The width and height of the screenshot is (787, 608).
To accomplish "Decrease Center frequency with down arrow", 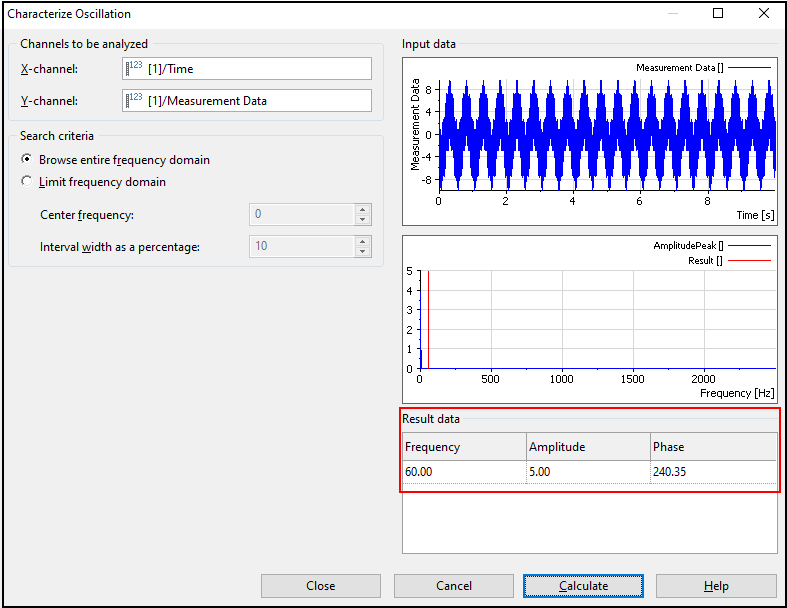I will 362,220.
